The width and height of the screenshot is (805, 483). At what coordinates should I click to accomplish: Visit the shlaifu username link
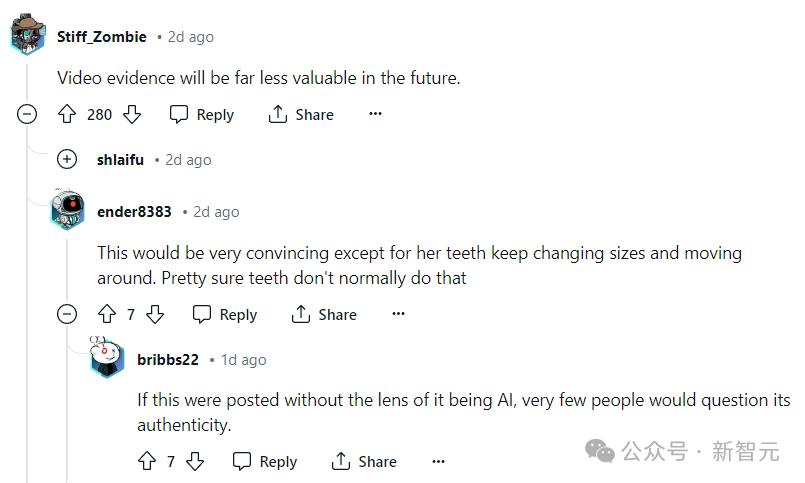pyautogui.click(x=120, y=159)
